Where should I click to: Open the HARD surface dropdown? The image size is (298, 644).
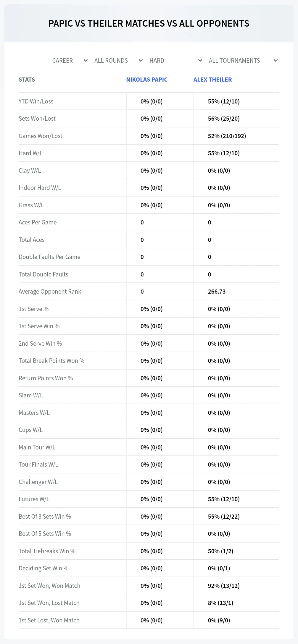175,61
